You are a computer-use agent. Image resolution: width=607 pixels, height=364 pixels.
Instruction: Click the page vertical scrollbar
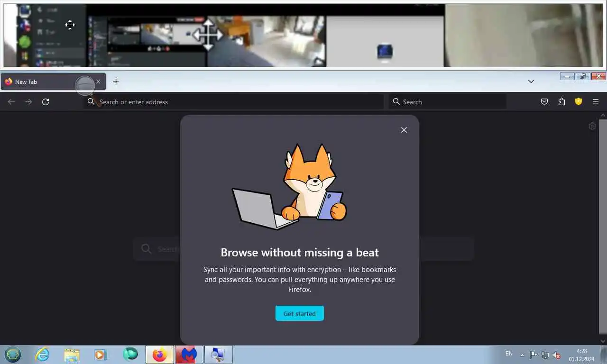(x=603, y=227)
